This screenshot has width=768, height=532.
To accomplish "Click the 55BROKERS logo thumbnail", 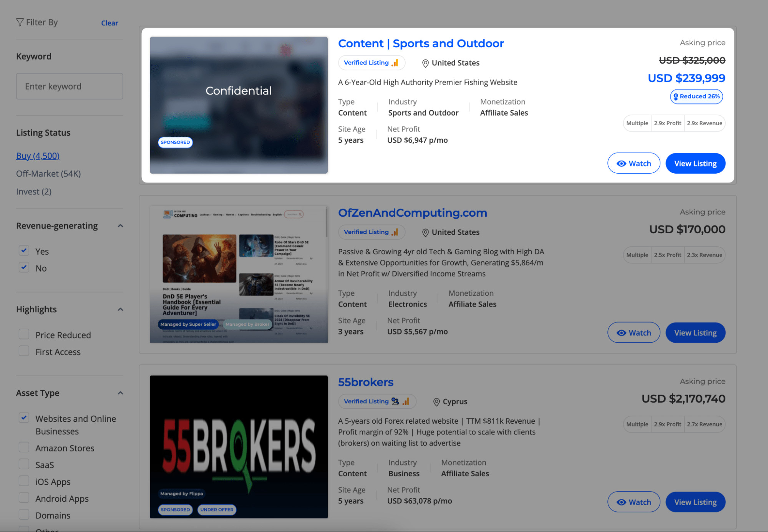I will [239, 447].
